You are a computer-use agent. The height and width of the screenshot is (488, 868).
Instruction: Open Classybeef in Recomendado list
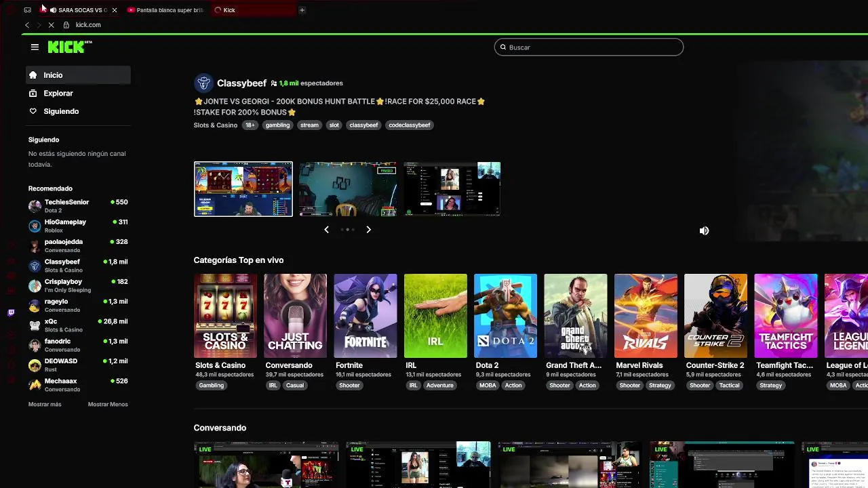coord(78,266)
